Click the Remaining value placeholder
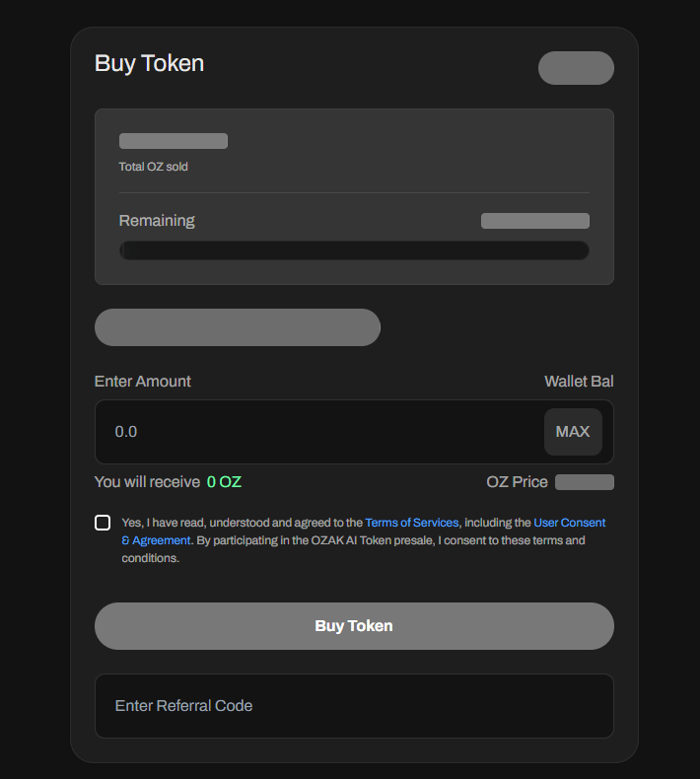Viewport: 700px width, 779px height. tap(535, 221)
